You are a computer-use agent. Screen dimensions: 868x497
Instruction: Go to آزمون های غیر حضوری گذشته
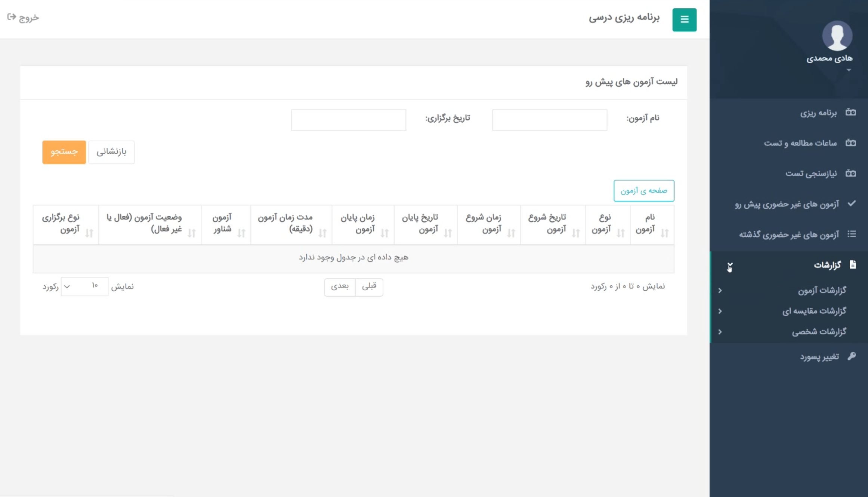point(788,234)
